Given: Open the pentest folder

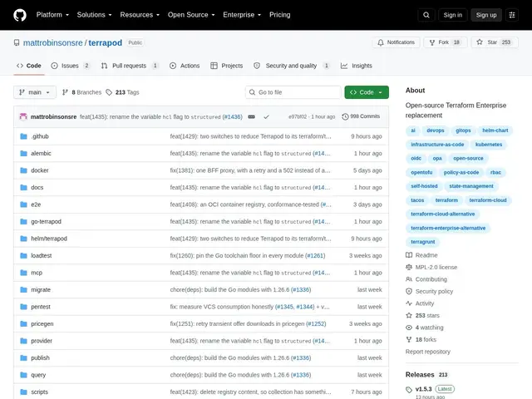Looking at the screenshot, I should click(41, 307).
